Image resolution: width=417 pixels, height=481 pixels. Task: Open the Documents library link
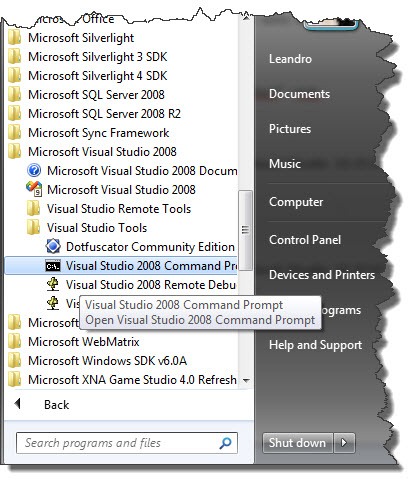point(299,94)
